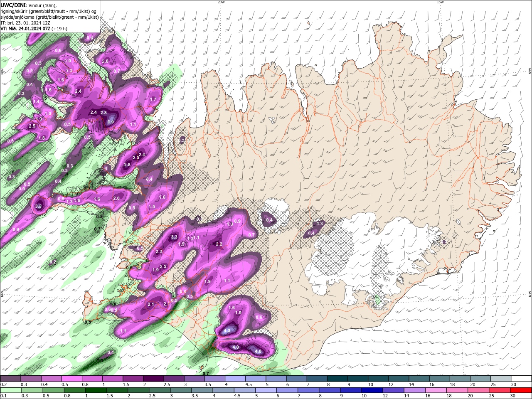Click the 20W longitude label

(x=221, y=2)
